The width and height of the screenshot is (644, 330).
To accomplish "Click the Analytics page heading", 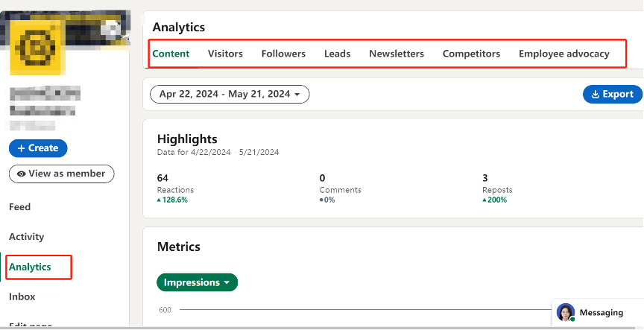I will (179, 27).
